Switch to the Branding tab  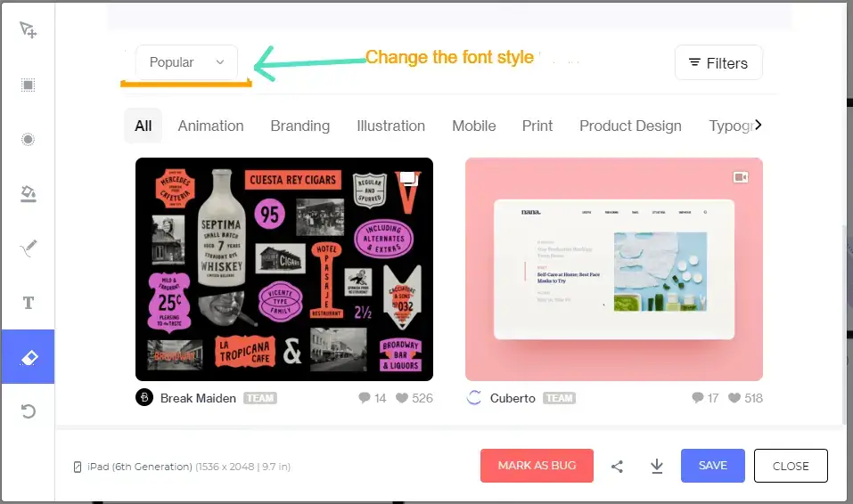[x=299, y=126]
